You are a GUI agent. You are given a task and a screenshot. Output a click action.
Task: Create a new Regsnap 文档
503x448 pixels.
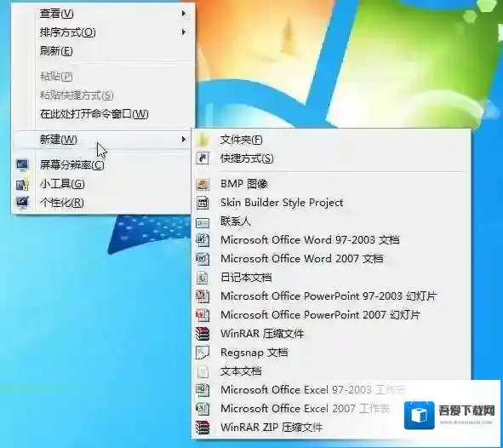pyautogui.click(x=331, y=353)
